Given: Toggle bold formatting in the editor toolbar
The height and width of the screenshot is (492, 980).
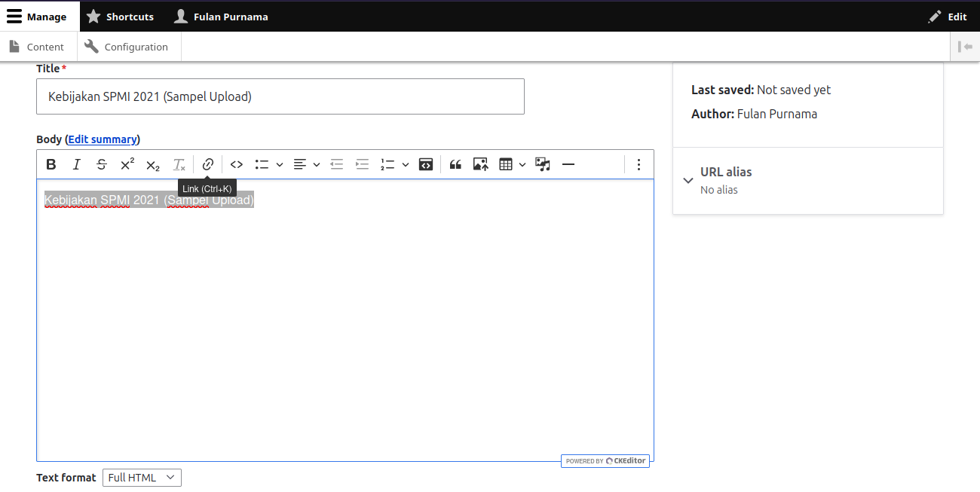Looking at the screenshot, I should click(51, 164).
